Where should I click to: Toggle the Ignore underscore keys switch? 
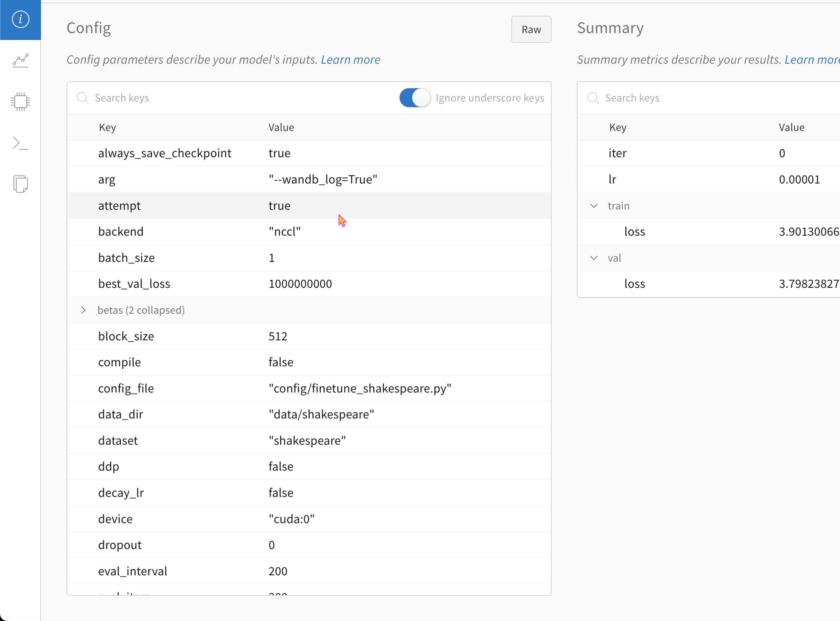pos(415,98)
